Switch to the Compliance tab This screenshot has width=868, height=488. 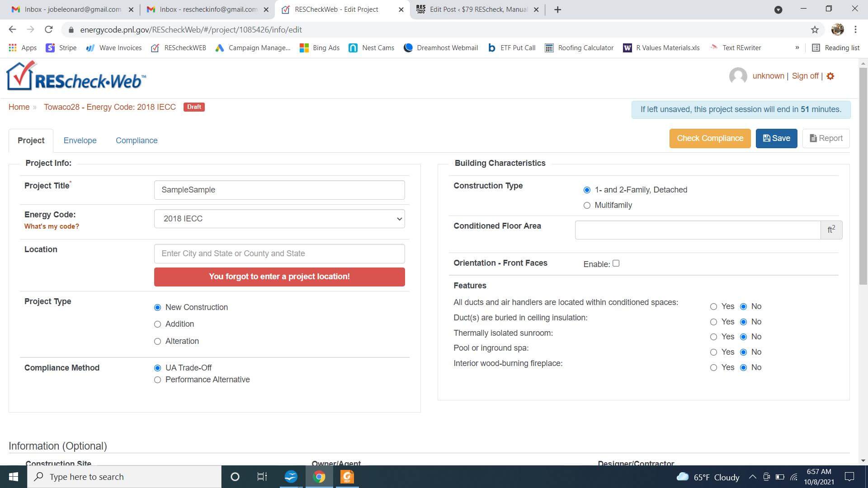137,140
